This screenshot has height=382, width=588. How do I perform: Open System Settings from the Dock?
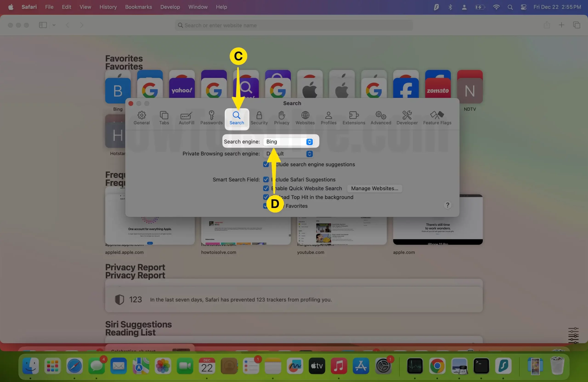point(383,366)
